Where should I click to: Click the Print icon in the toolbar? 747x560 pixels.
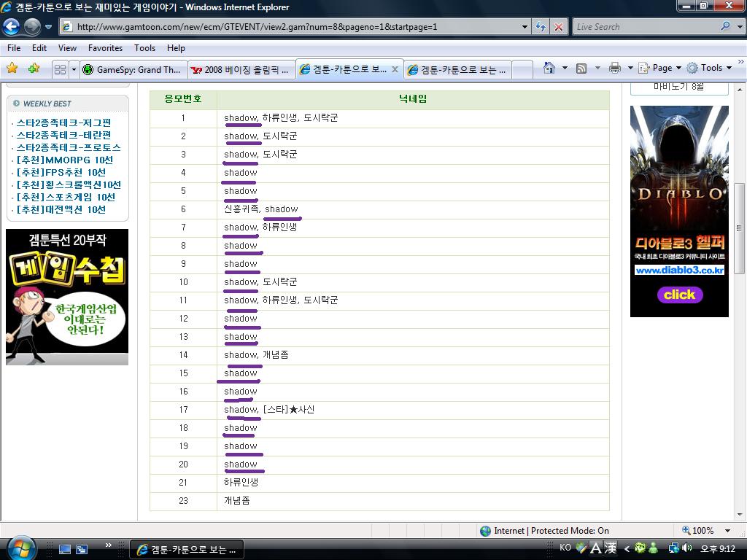614,68
